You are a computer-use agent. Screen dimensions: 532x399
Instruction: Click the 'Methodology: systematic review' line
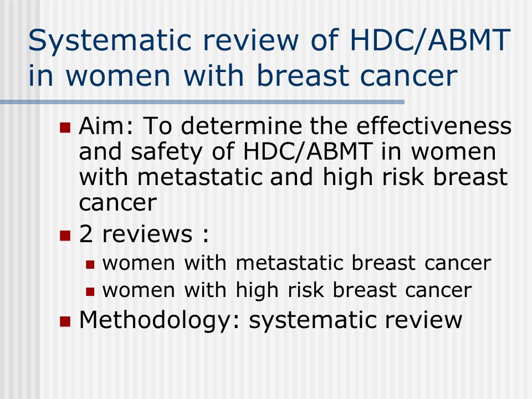(270, 320)
